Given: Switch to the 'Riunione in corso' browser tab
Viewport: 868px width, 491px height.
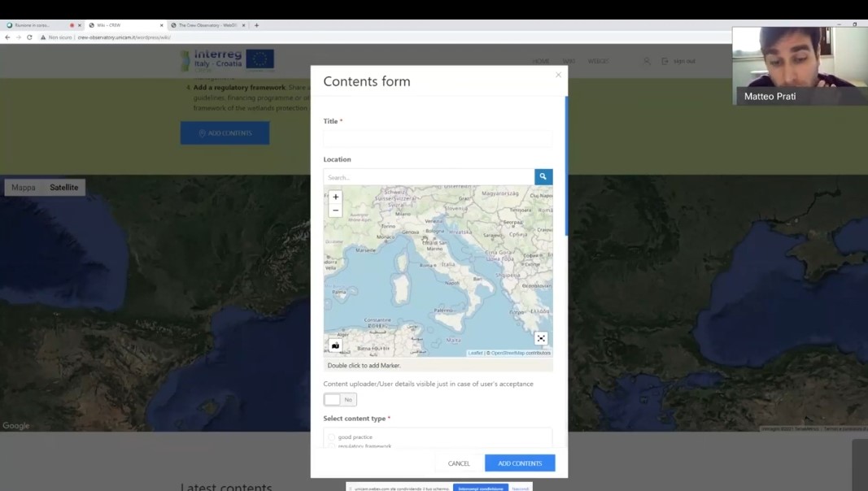Looking at the screenshot, I should 37,25.
